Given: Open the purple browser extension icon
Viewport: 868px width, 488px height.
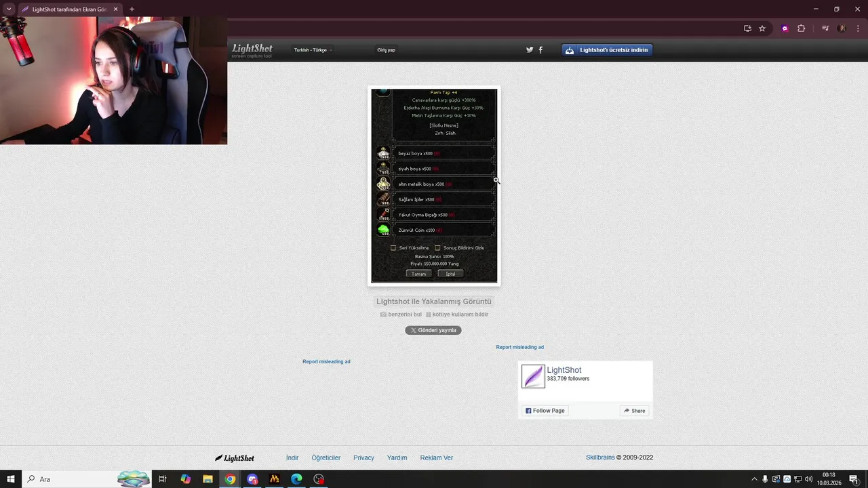Looking at the screenshot, I should (x=785, y=28).
